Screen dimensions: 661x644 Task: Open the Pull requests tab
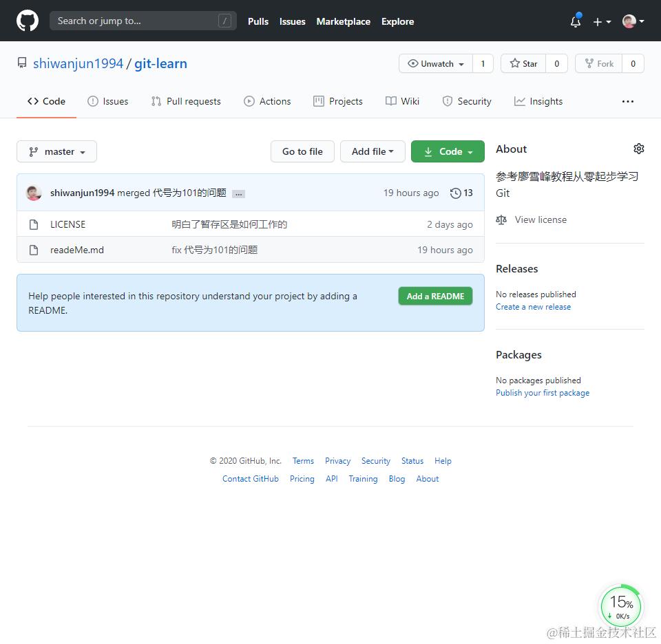tap(186, 102)
